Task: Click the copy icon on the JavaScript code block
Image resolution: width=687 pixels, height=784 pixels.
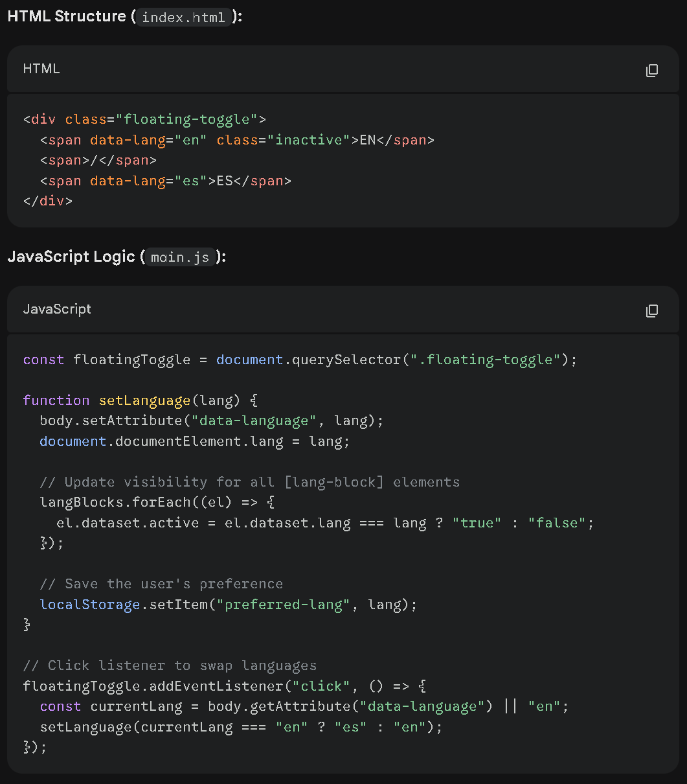Action: [x=652, y=310]
